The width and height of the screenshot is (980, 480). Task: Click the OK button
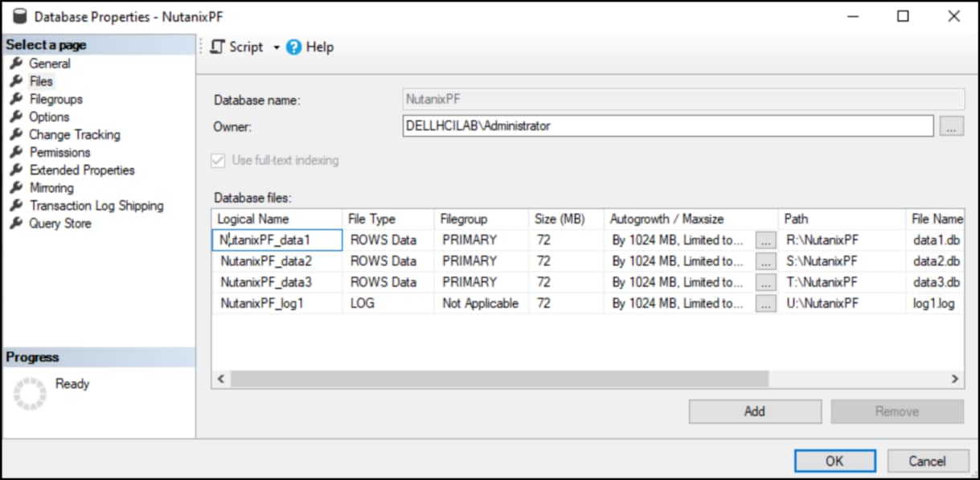834,461
